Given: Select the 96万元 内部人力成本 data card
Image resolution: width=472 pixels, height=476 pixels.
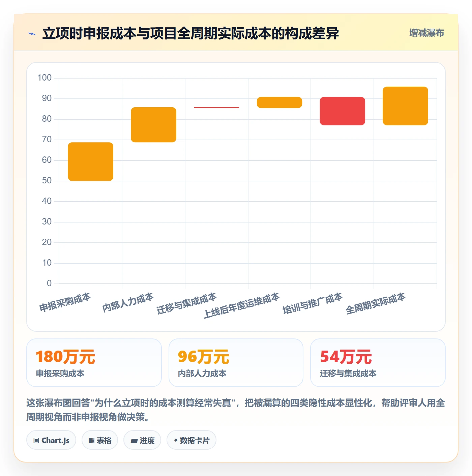Looking at the screenshot, I should (236, 363).
